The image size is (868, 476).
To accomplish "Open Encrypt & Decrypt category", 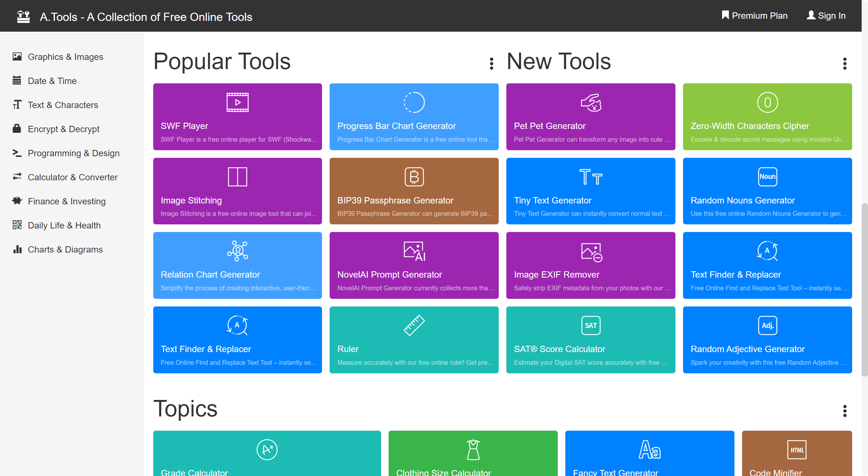I will coord(63,129).
